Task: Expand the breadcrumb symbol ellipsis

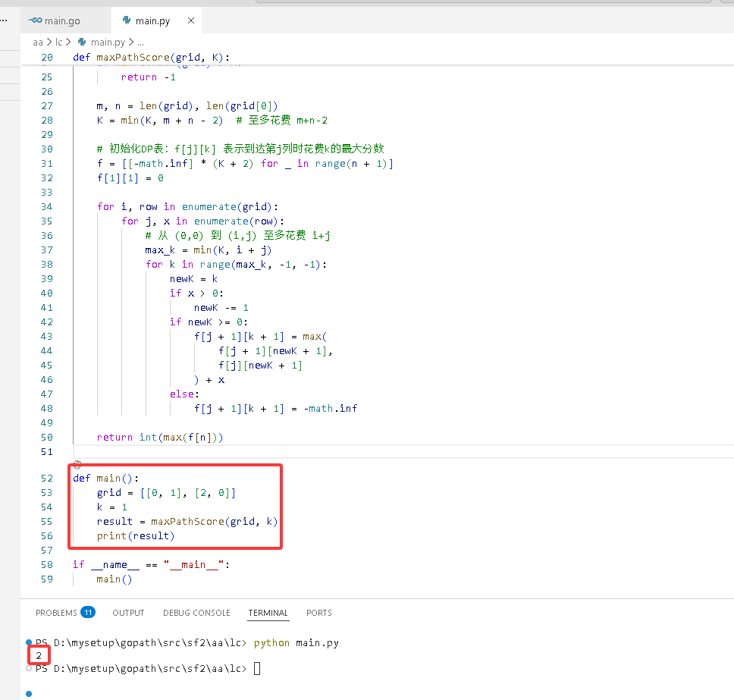Action: pyautogui.click(x=140, y=43)
